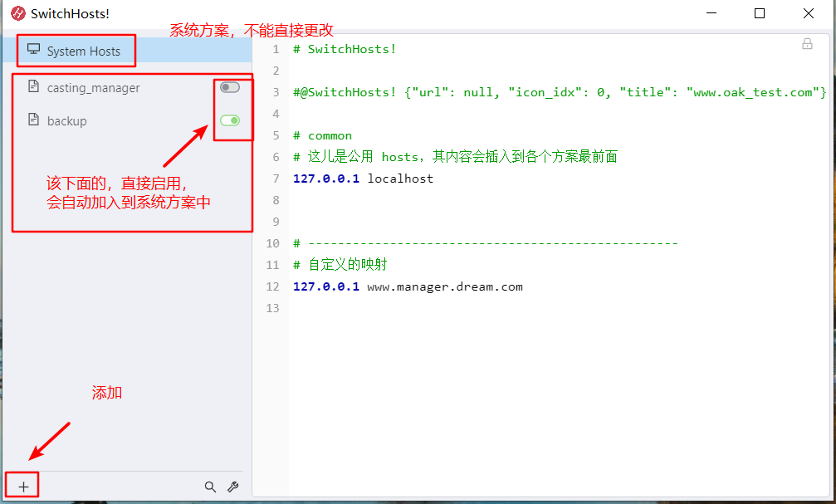The width and height of the screenshot is (836, 504).
Task: Click the '# SwitchHosts!' comment on line 1
Action: point(345,49)
